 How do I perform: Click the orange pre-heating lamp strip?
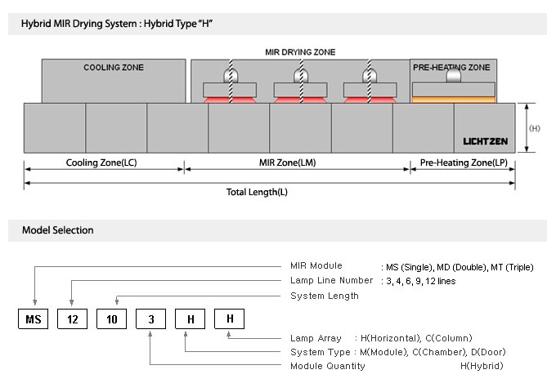tap(454, 100)
